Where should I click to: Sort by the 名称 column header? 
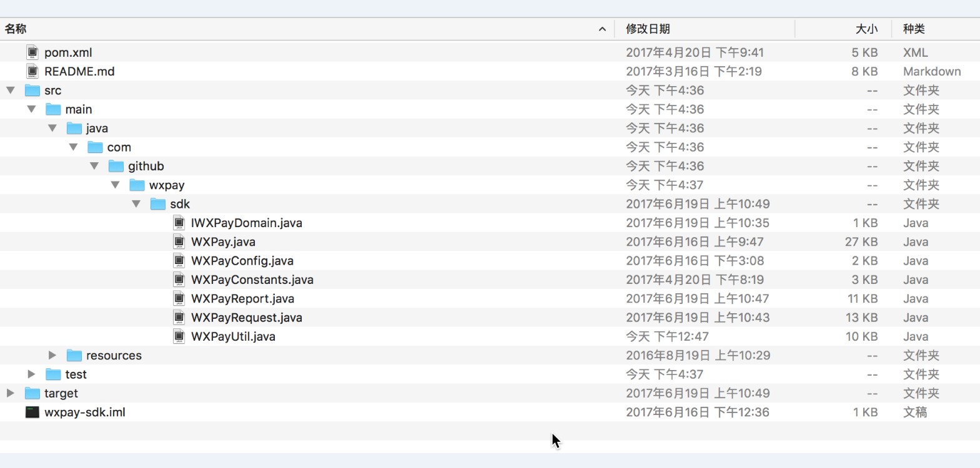(16, 29)
